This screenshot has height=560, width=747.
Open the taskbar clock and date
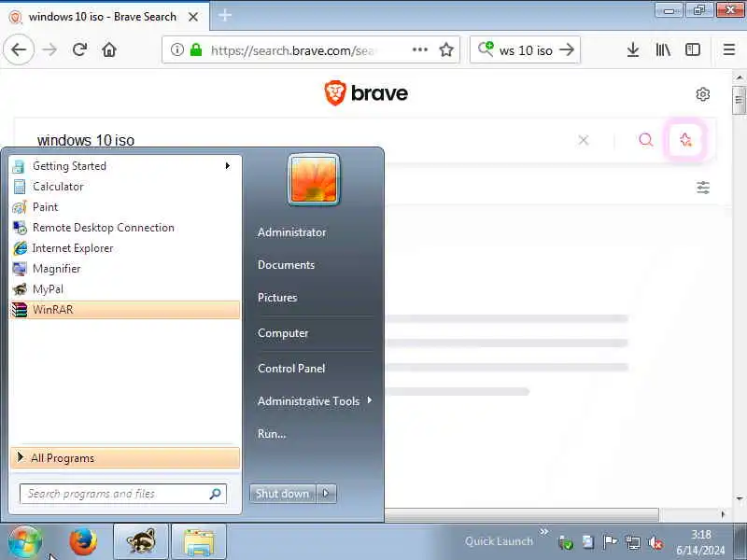701,542
